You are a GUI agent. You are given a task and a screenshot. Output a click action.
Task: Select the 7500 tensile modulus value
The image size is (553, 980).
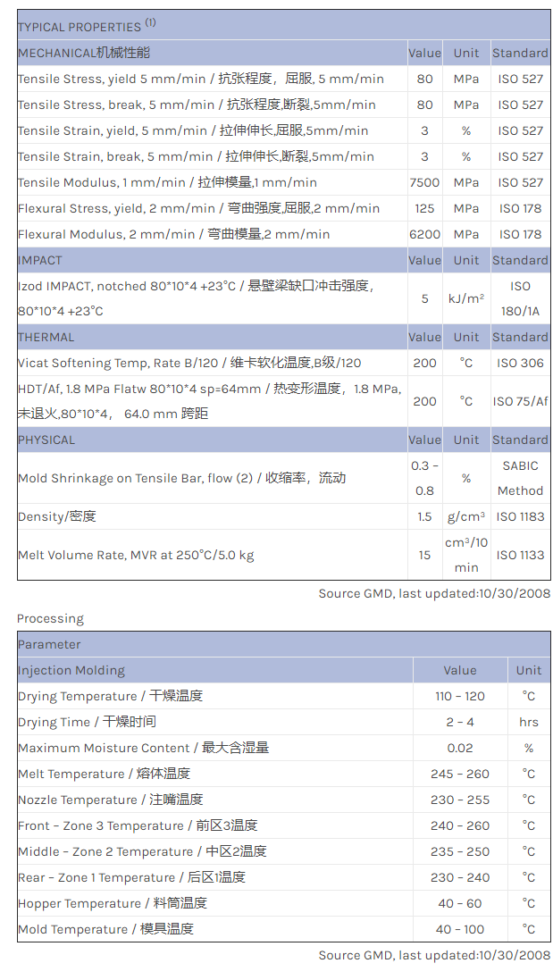(x=424, y=182)
